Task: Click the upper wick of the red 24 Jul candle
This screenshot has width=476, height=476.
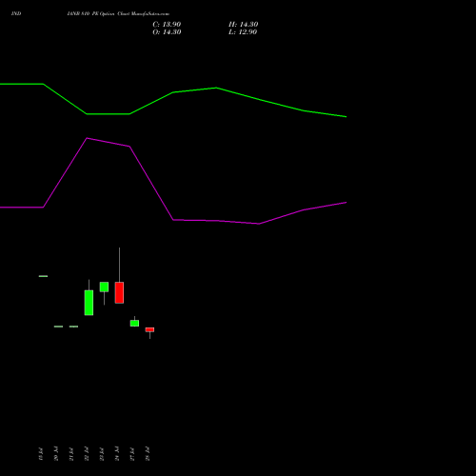Action: pyautogui.click(x=119, y=265)
